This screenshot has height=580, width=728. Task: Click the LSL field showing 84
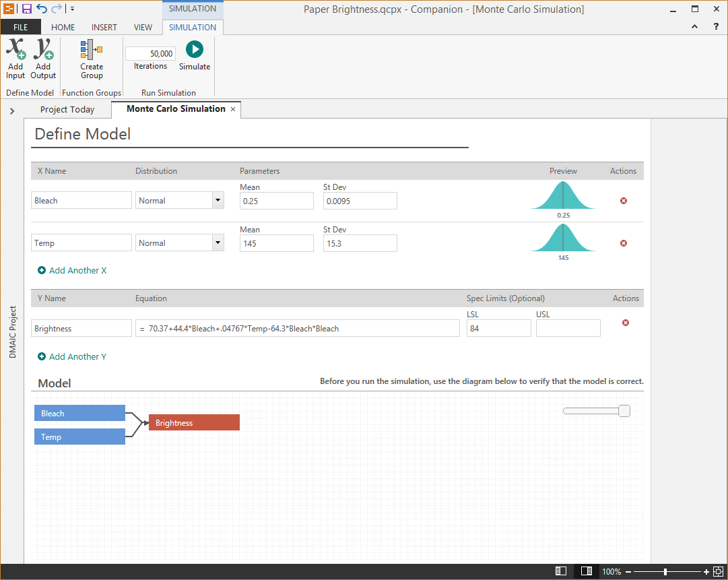498,328
